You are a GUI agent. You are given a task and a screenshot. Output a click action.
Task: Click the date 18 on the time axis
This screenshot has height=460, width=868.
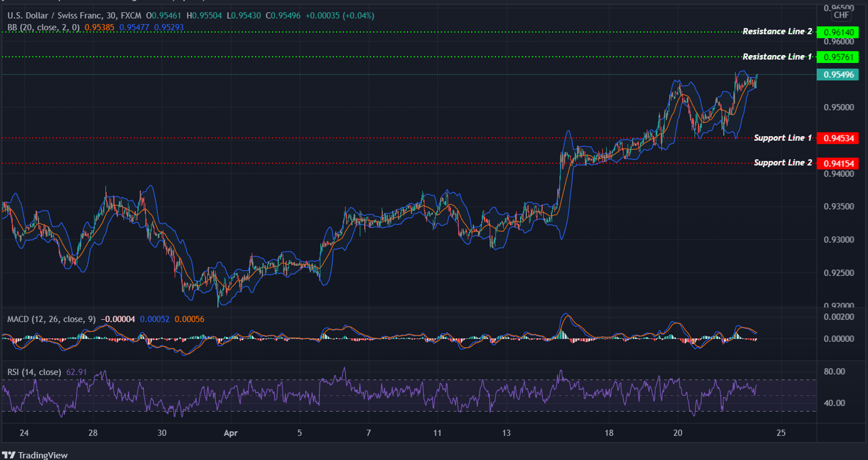pyautogui.click(x=609, y=433)
